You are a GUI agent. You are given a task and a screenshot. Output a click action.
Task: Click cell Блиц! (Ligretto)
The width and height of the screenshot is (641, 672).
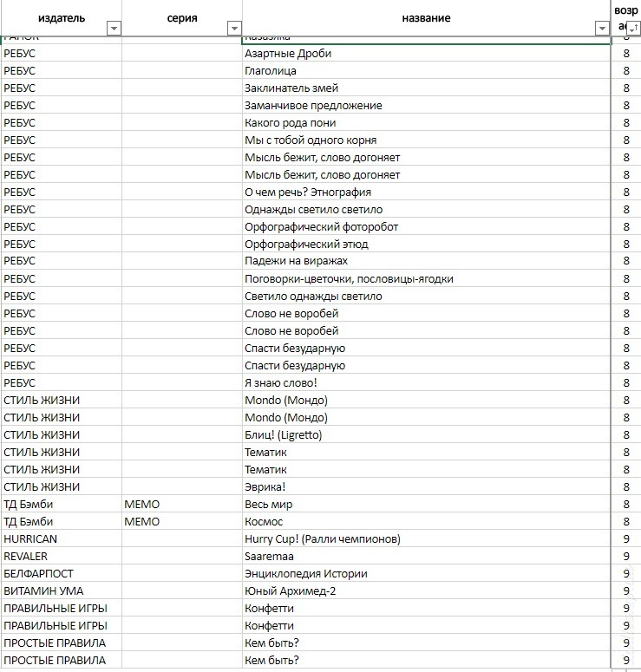click(x=426, y=435)
